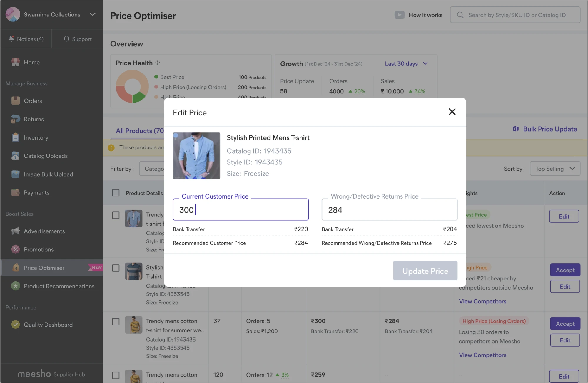Image resolution: width=588 pixels, height=383 pixels.
Task: Expand the Swarnima Collections account dropdown
Action: coord(93,14)
